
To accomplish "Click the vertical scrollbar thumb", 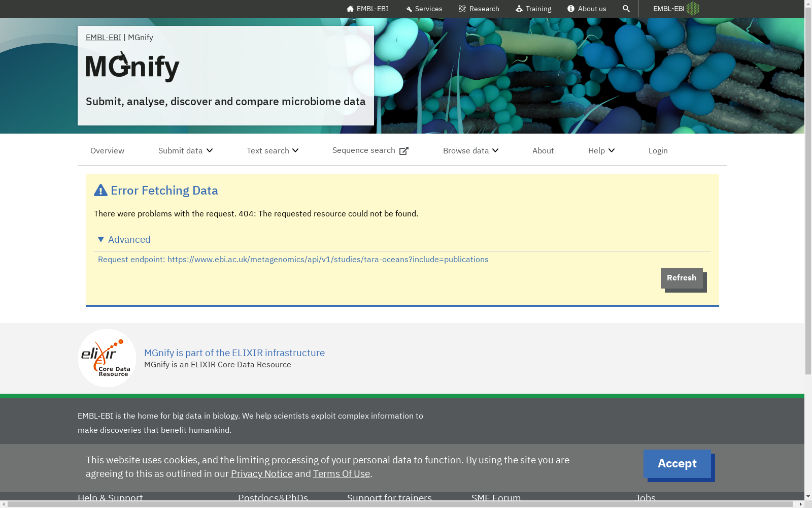I will coord(808,192).
